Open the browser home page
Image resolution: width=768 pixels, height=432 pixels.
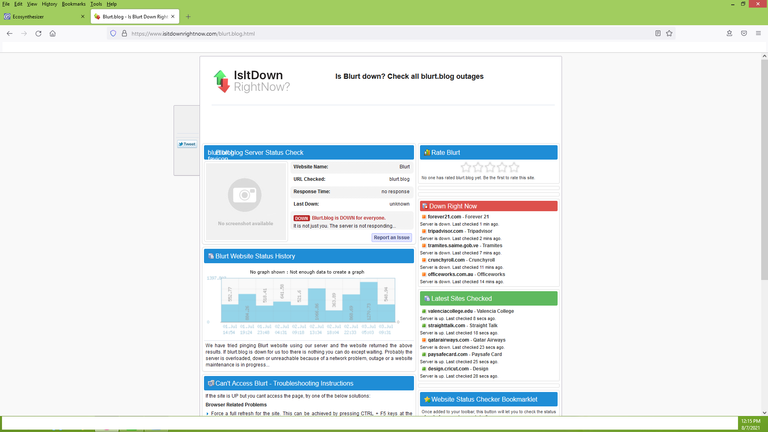[52, 33]
